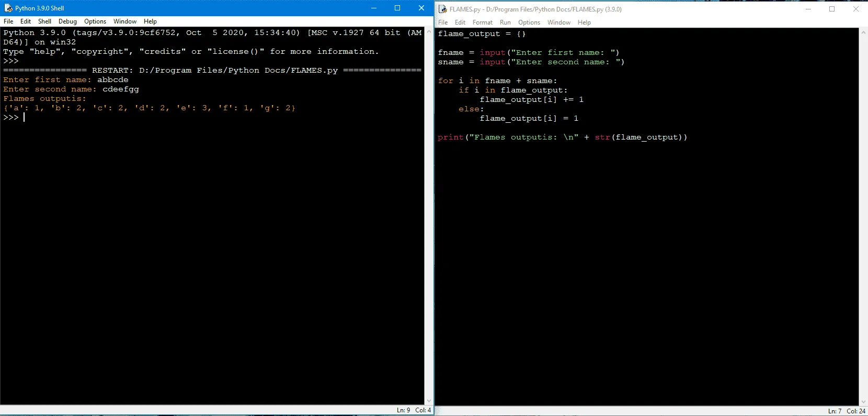868x416 pixels.
Task: Open Format menu in FLAMES.py editor
Action: click(483, 22)
